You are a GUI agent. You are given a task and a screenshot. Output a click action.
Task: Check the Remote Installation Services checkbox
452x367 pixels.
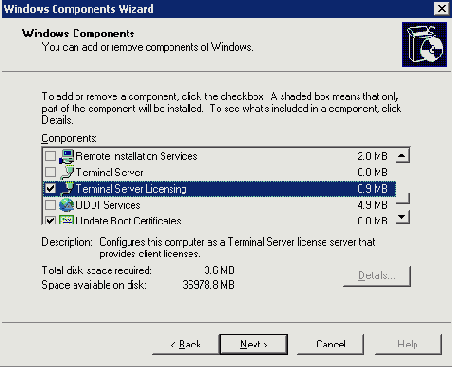pos(50,156)
